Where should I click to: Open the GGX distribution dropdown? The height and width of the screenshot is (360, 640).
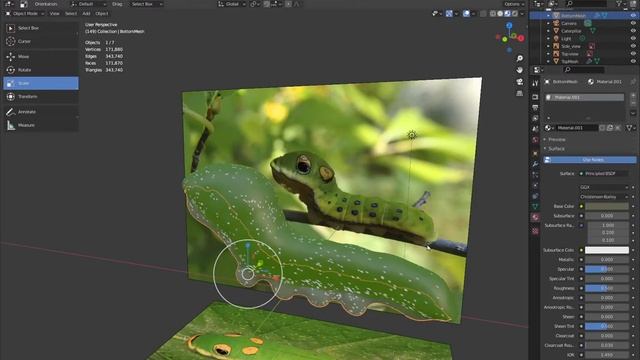pos(604,187)
